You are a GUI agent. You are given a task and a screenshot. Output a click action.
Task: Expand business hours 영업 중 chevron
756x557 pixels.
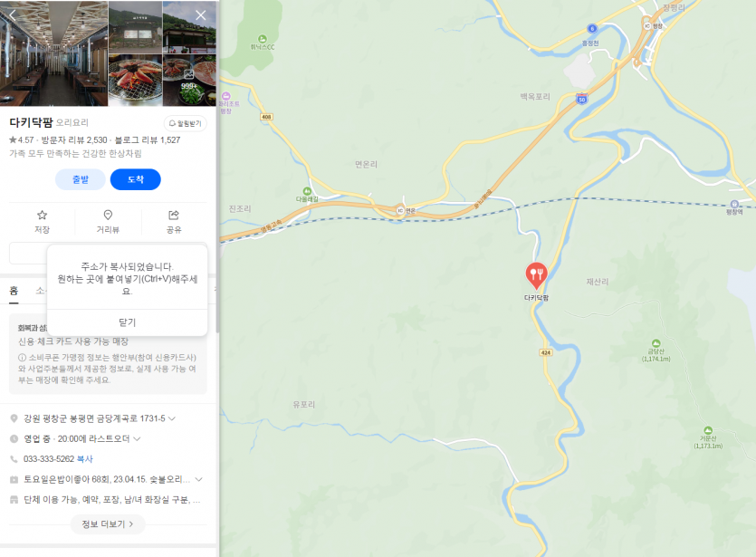(x=137, y=439)
